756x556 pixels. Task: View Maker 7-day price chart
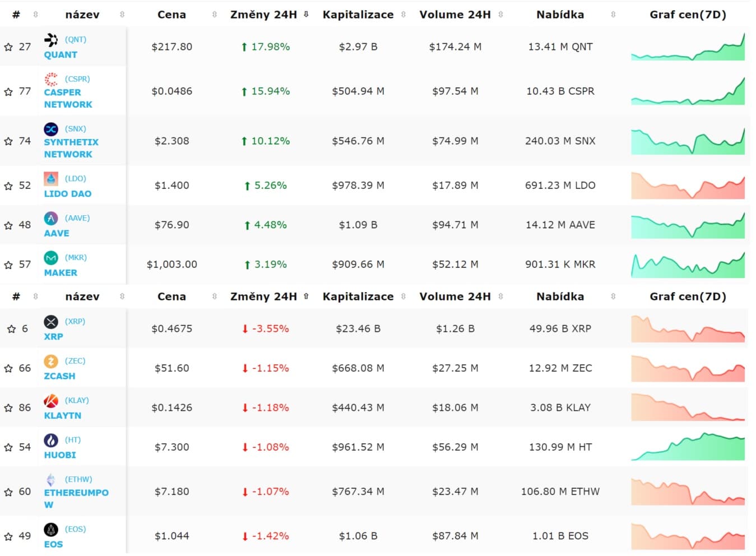pyautogui.click(x=688, y=265)
